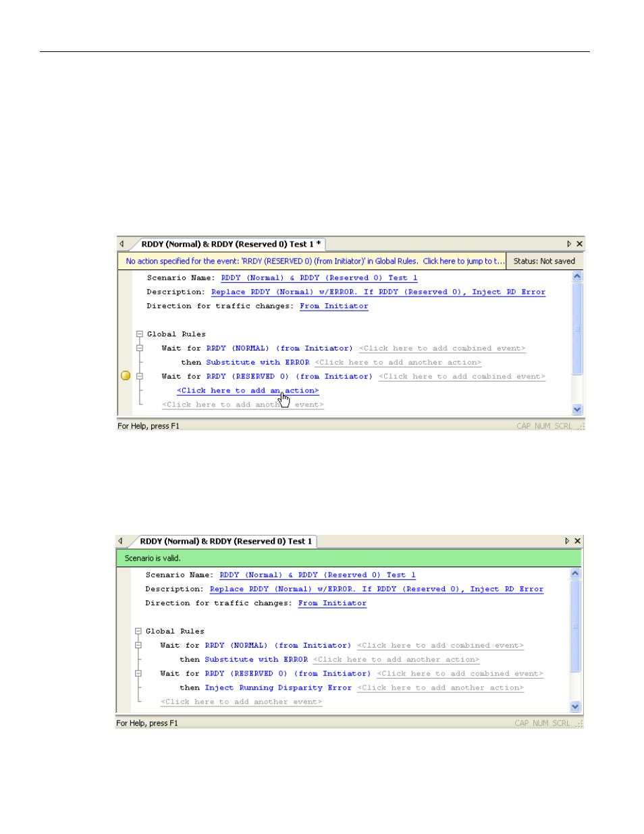This screenshot has height=834, width=644.
Task: Open description link in upper window
Action: 378,292
